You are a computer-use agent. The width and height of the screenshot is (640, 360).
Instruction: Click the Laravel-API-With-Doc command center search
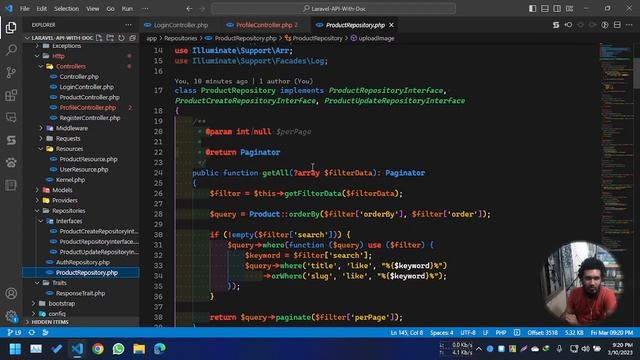pos(333,9)
